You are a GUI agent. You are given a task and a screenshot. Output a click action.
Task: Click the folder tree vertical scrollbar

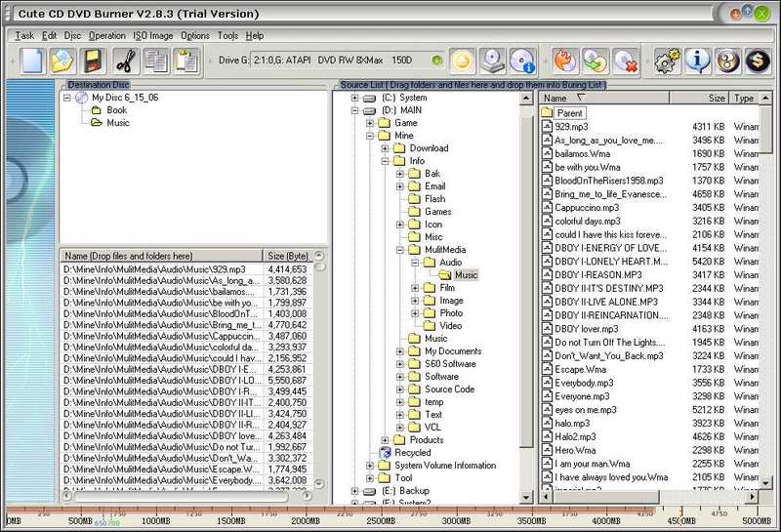point(526,298)
